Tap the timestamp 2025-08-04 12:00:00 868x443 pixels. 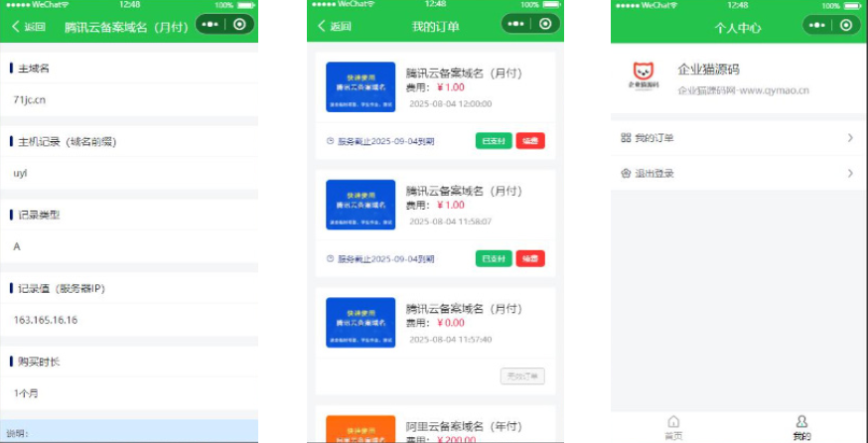pos(450,104)
